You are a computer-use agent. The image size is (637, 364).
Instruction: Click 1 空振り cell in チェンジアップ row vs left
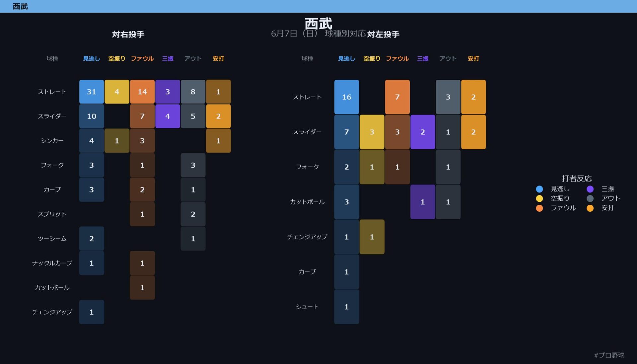click(x=372, y=237)
